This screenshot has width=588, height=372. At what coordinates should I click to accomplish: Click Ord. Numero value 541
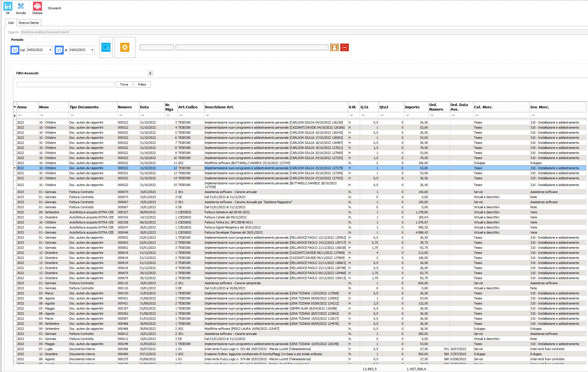[x=446, y=349]
